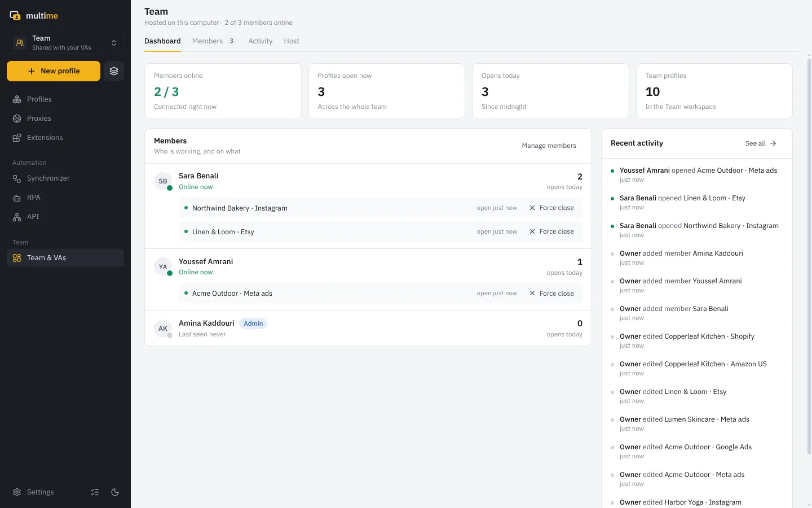This screenshot has height=508, width=812.
Task: Switch to the Activity tab
Action: 261,41
